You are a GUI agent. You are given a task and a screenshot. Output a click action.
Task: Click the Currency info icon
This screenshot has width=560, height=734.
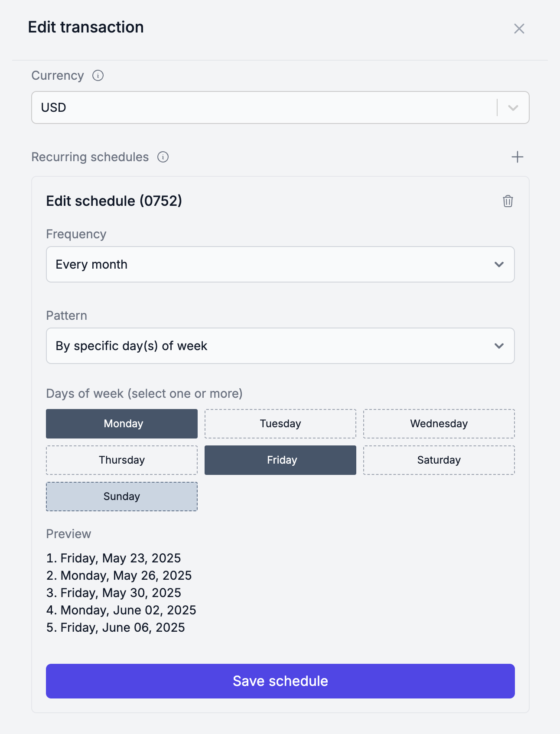point(98,75)
